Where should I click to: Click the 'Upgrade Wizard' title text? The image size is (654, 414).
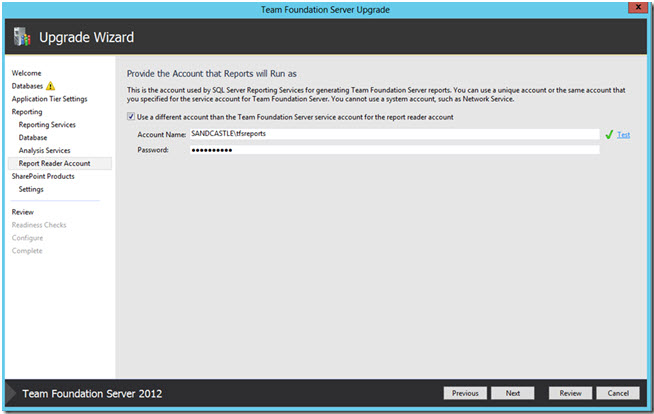86,38
